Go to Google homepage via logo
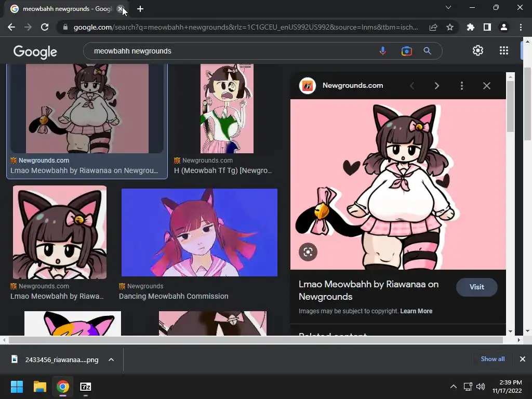Screen dimensions: 532x399 click(35, 51)
